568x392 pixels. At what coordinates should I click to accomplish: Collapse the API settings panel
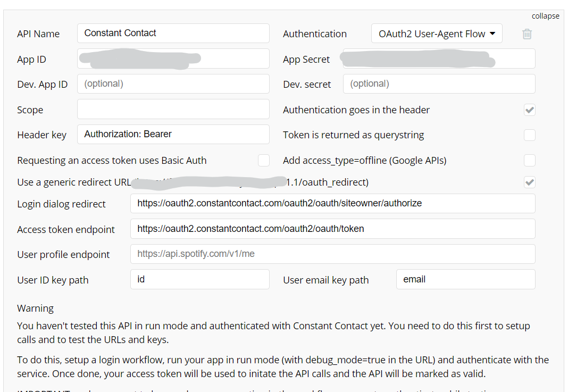tap(545, 16)
